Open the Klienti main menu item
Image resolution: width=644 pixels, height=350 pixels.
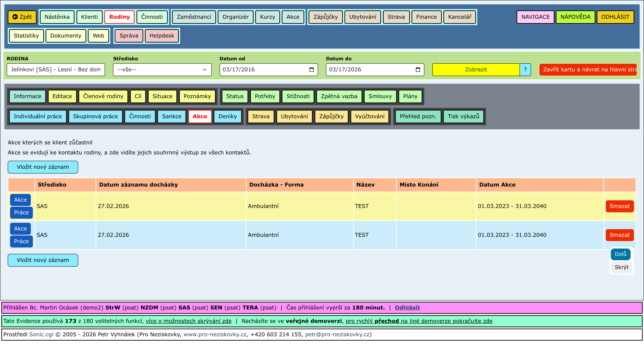(x=89, y=17)
